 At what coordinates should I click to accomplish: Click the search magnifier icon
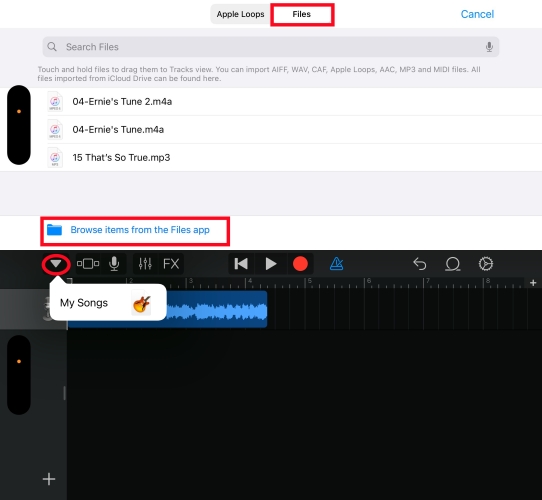(52, 47)
